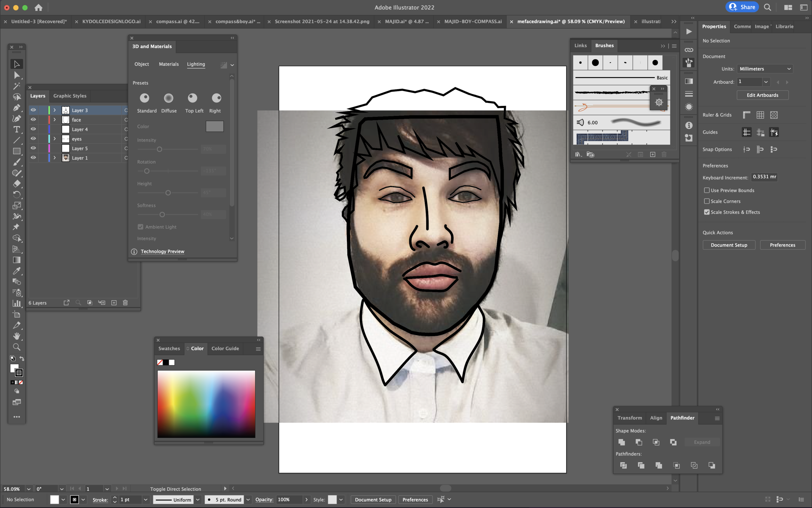Create new layer in Layers panel
Screen dimensions: 812x508
[x=114, y=303]
